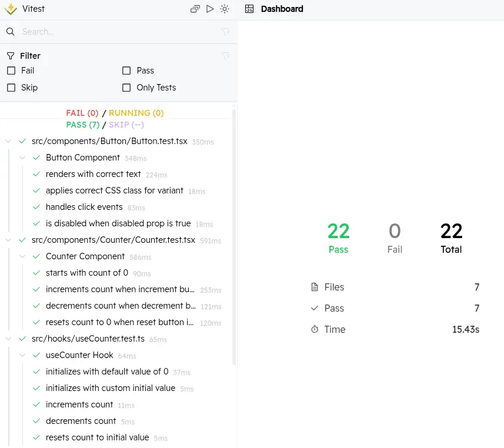The width and height of the screenshot is (504, 448).
Task: Collapse the Button.test.tsx file node
Action: (x=8, y=142)
